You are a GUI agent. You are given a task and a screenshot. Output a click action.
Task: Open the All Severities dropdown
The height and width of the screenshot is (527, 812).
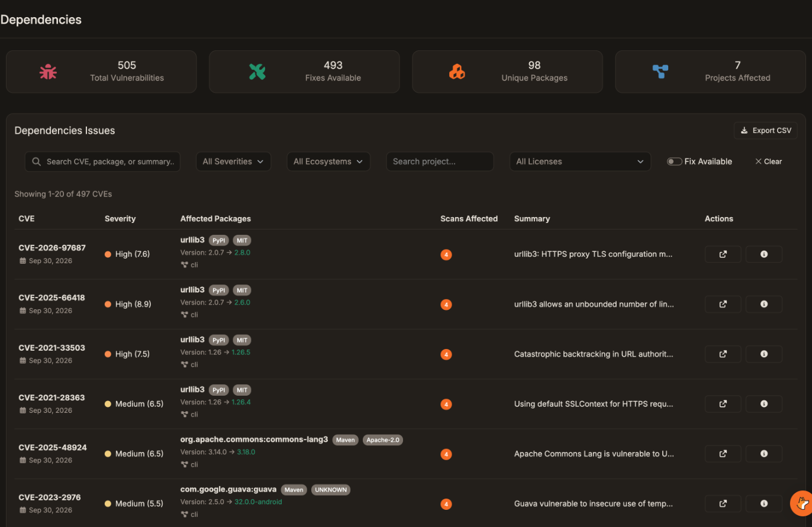click(x=233, y=161)
